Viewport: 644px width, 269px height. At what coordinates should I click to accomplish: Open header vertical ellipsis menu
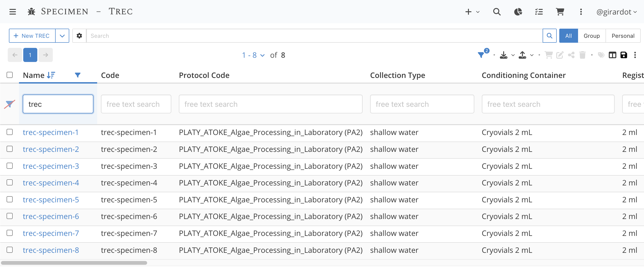click(581, 12)
